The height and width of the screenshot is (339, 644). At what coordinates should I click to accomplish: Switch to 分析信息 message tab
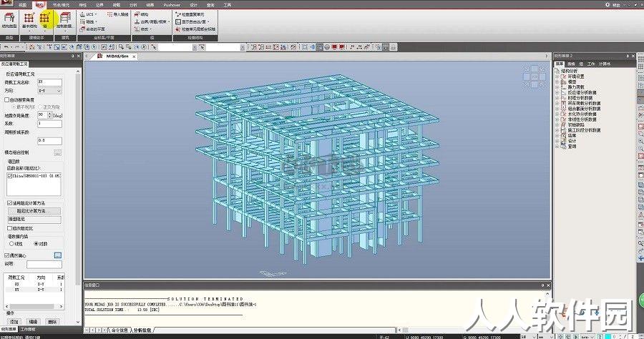(x=142, y=330)
